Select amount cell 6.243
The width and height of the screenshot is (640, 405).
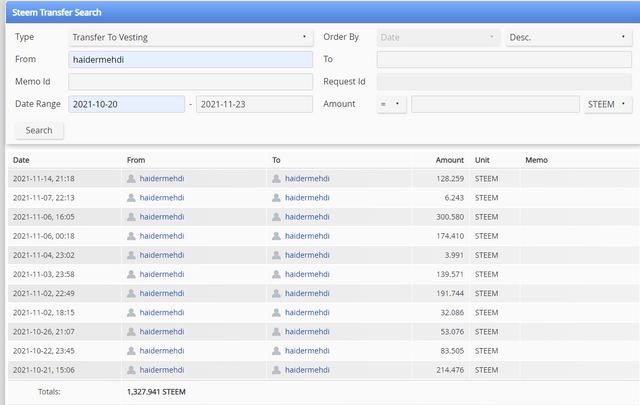(454, 198)
